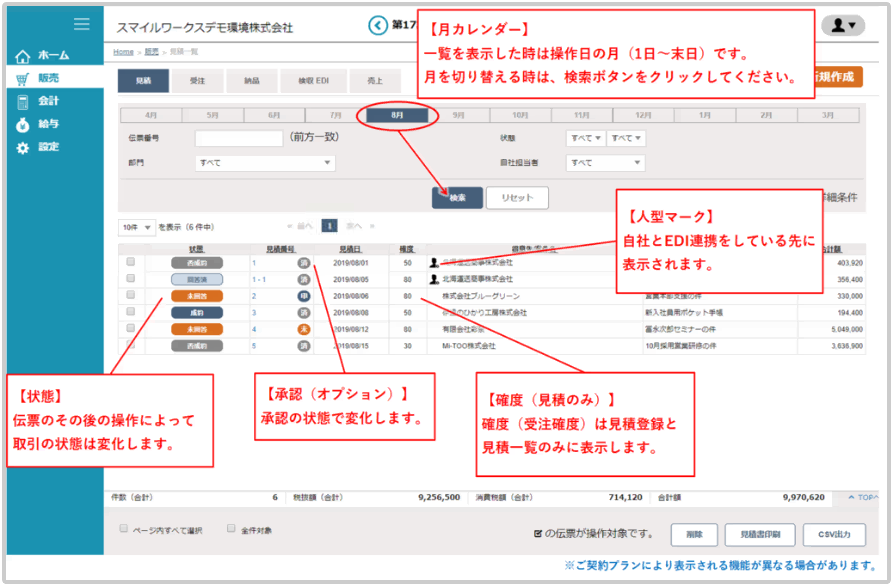
Task: Open the user account icon menu
Action: 842,26
